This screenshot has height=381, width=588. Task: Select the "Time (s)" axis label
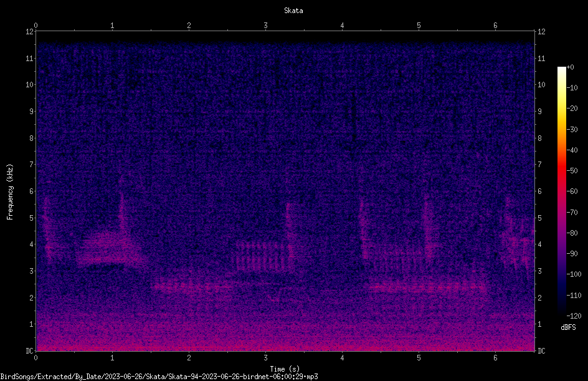pos(285,369)
